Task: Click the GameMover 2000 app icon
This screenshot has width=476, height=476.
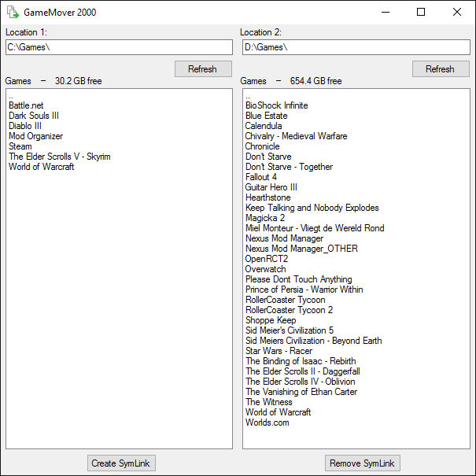Action: pyautogui.click(x=13, y=12)
